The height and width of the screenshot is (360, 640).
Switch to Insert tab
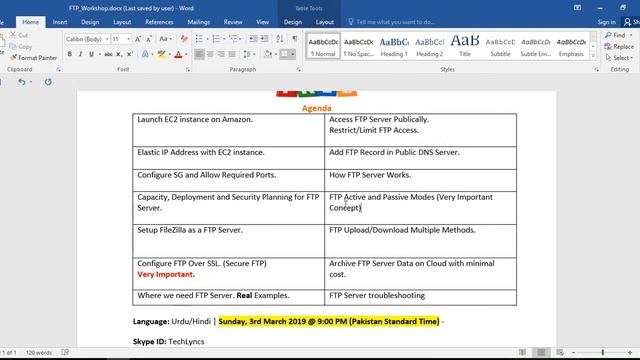(x=60, y=22)
